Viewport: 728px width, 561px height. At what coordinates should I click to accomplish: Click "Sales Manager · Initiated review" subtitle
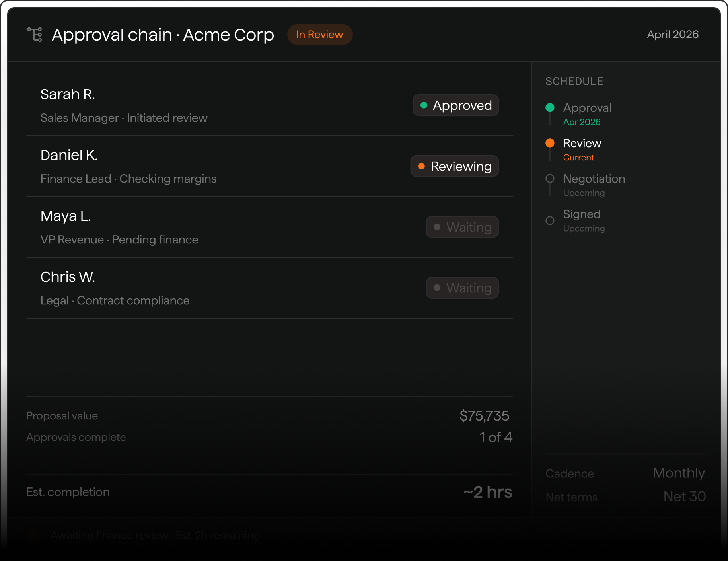click(124, 118)
